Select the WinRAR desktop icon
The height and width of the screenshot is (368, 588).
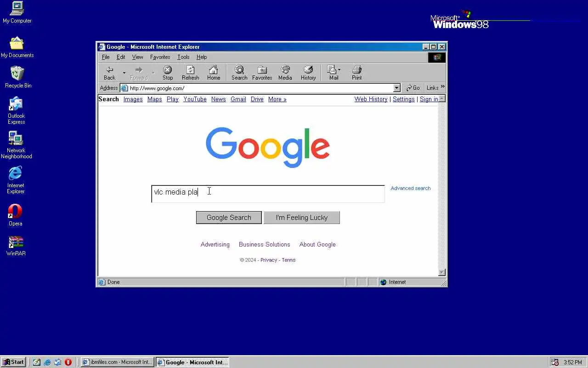[x=16, y=246]
